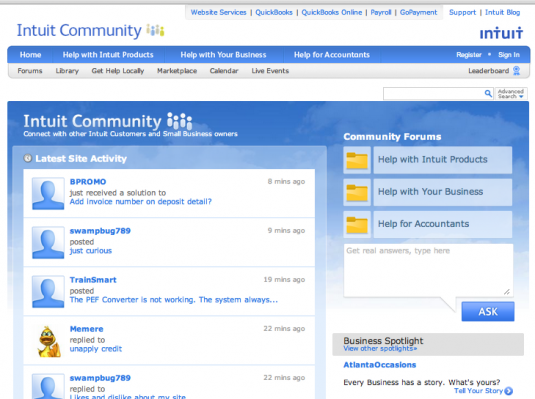Open 'The PEF Converter is not working' link
The height and width of the screenshot is (399, 535).
[x=174, y=300]
